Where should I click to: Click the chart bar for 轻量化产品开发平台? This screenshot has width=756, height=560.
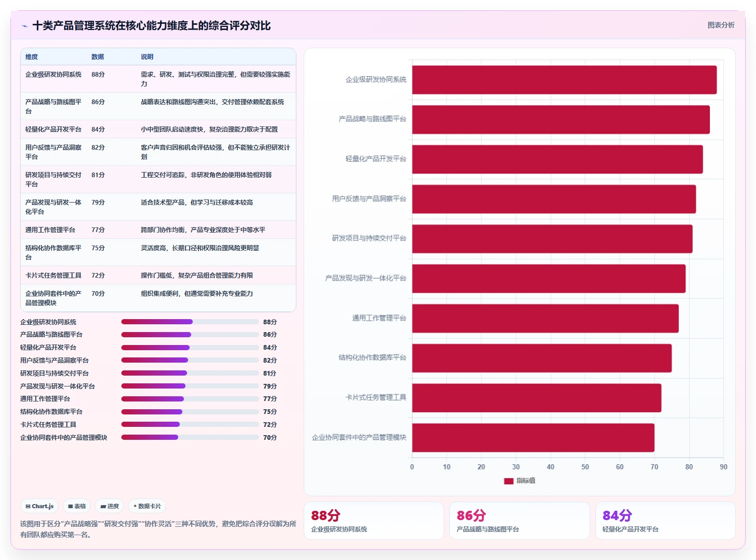(x=558, y=159)
